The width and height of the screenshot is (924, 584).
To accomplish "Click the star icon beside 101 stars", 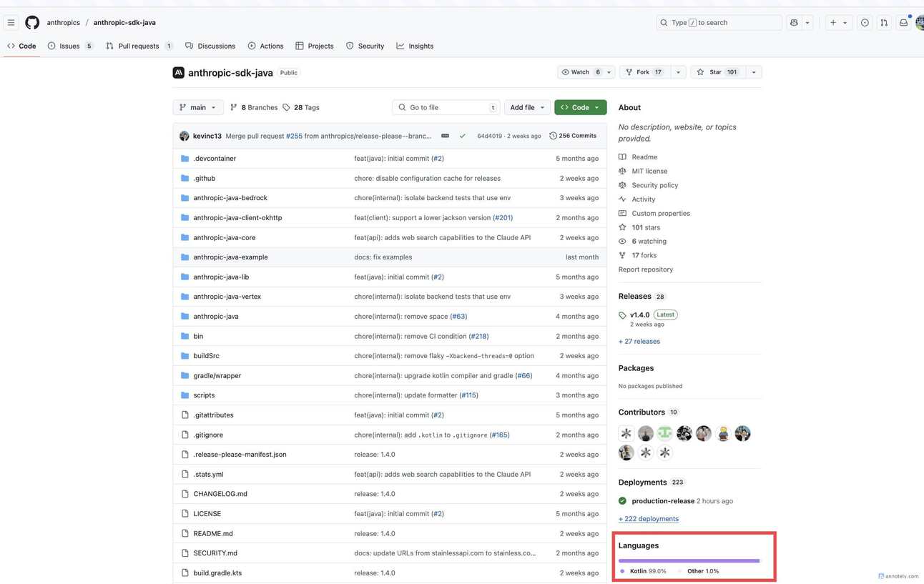I will click(622, 227).
